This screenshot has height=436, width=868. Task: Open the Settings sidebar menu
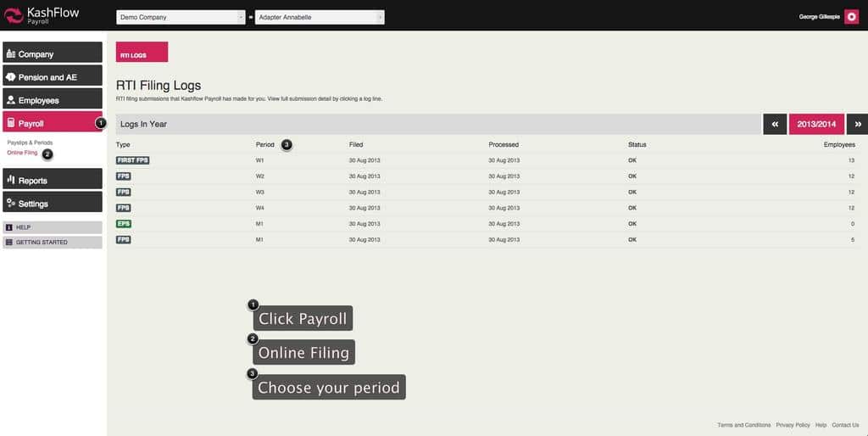53,204
